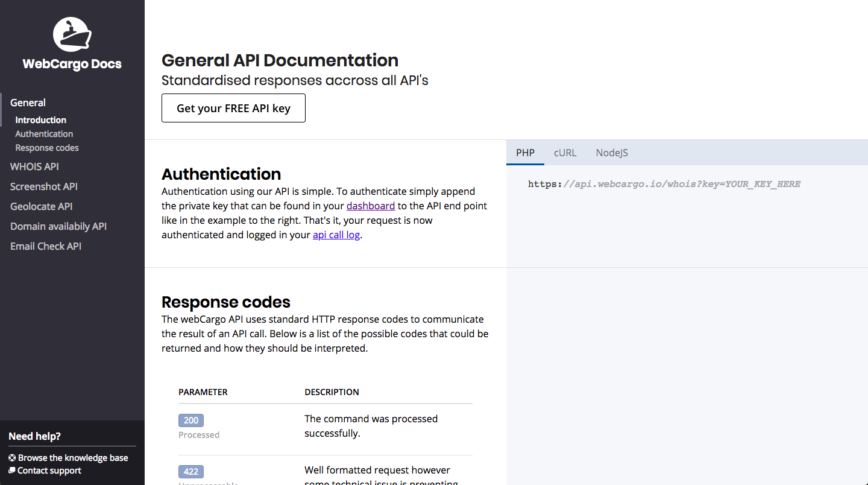Open Browse the knowledge base link
This screenshot has width=868, height=485.
[x=73, y=458]
